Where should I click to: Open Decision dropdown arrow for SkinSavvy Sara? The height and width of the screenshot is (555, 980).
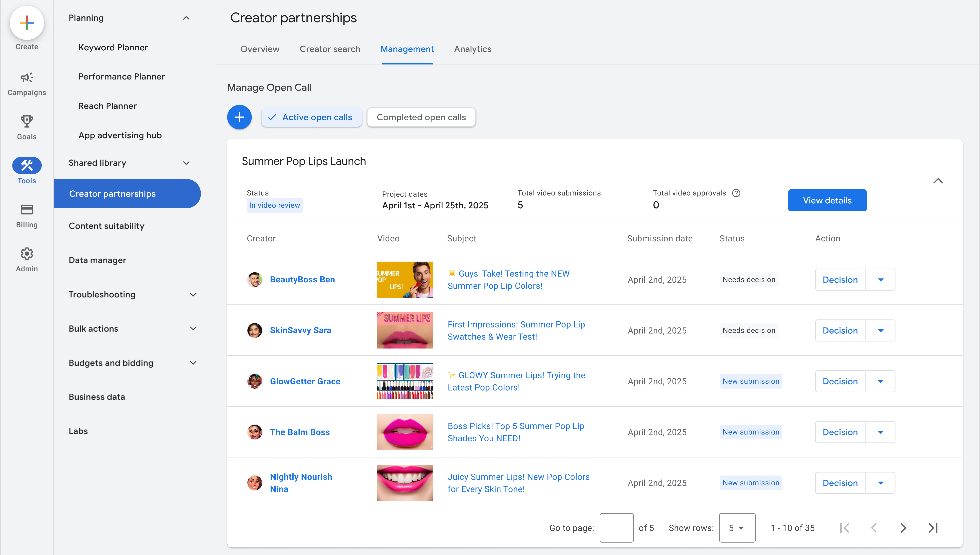[x=881, y=331]
